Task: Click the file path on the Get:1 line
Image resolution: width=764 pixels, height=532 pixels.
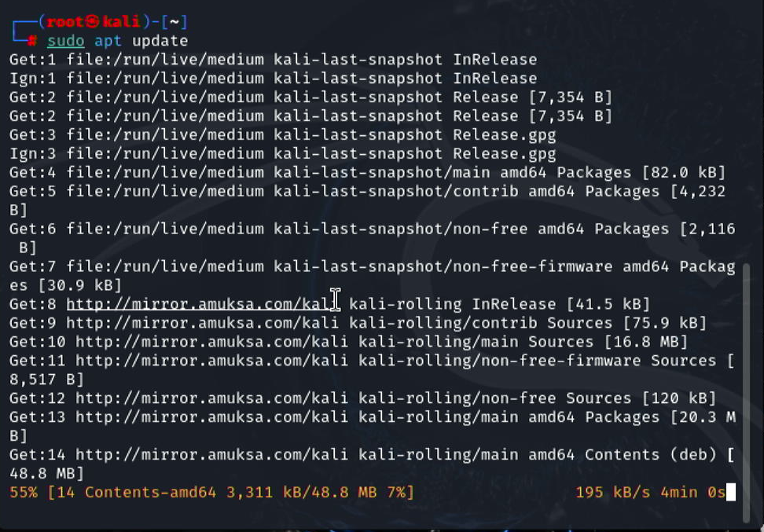Action: point(165,60)
